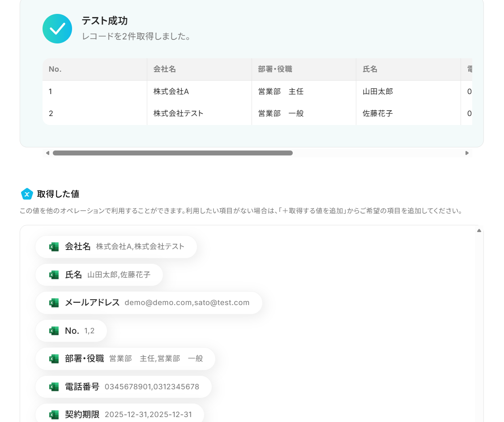This screenshot has height=422, width=504.
Task: Click the left arrow of horizontal scrollbar
Action: [47, 153]
